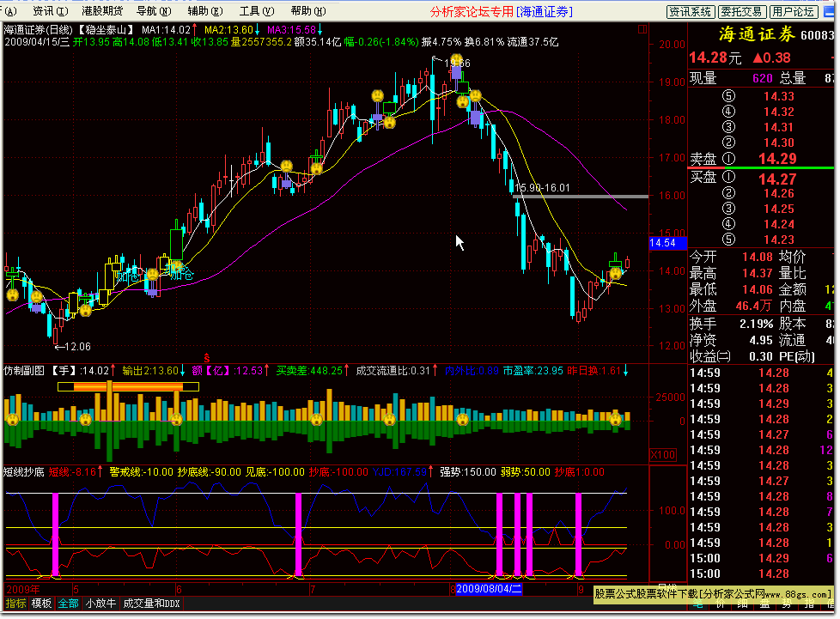The width and height of the screenshot is (840, 619).
Task: Open the 辅助(E) menu
Action: click(x=205, y=10)
